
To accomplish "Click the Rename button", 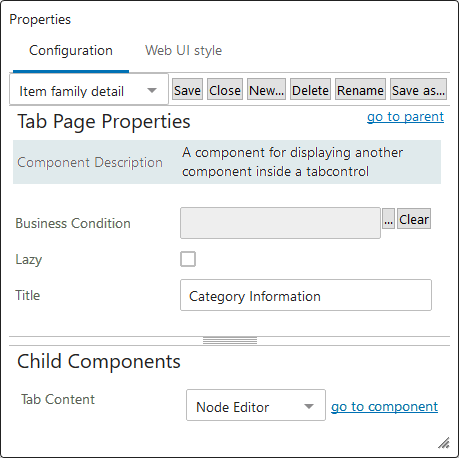I will tap(360, 89).
